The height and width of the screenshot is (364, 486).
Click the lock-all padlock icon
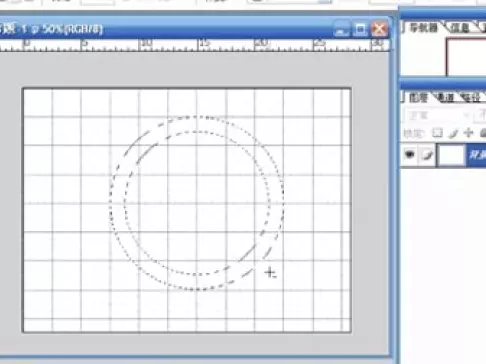[x=483, y=133]
